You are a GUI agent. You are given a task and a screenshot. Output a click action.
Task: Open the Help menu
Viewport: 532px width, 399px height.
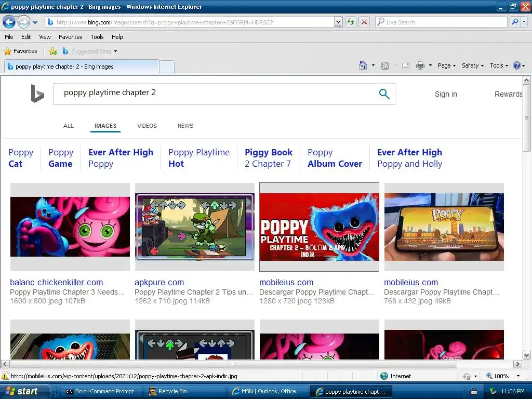point(117,37)
